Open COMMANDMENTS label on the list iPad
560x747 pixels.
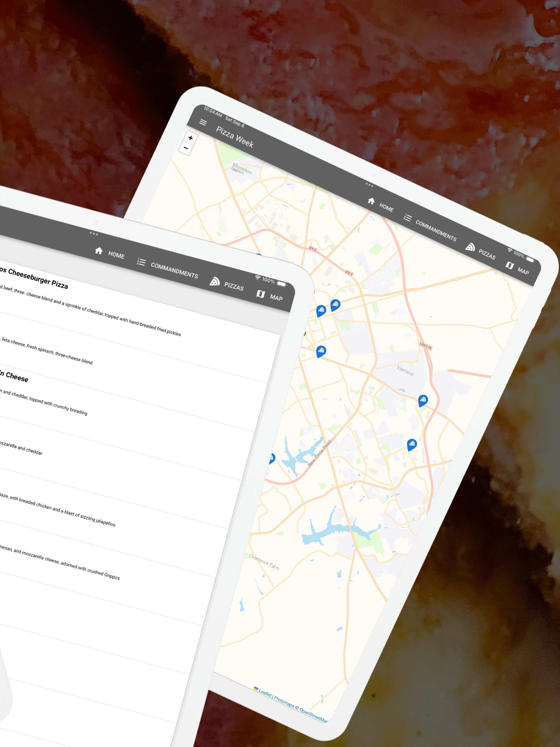pyautogui.click(x=174, y=270)
